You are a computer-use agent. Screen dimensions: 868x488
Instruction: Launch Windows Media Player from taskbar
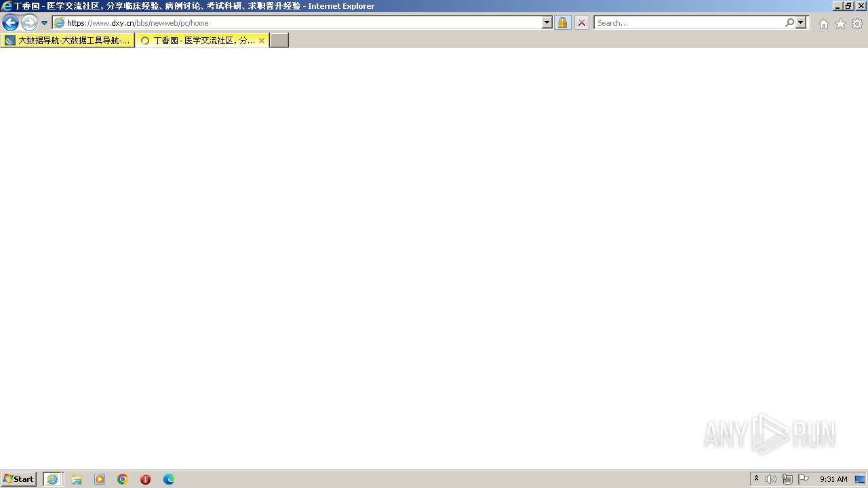point(100,479)
